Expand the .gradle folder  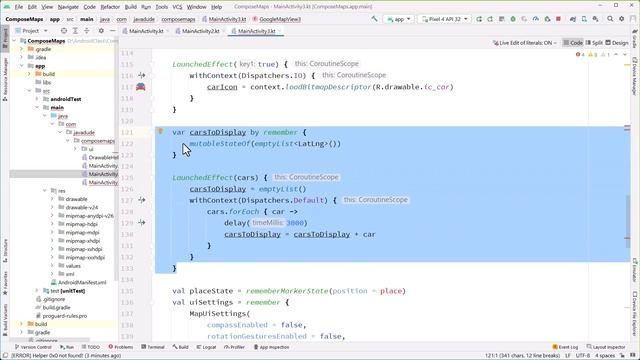[21, 49]
